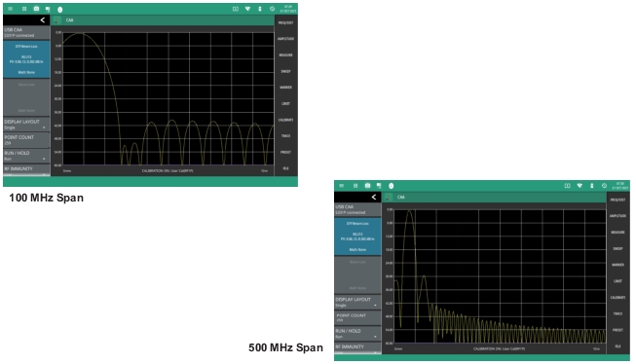Click battery status icon in 100 MHz span screen
The image size is (636, 364).
point(260,9)
